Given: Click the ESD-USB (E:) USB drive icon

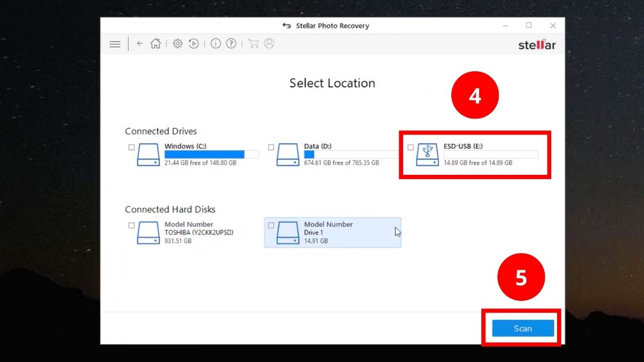Looking at the screenshot, I should (x=427, y=154).
